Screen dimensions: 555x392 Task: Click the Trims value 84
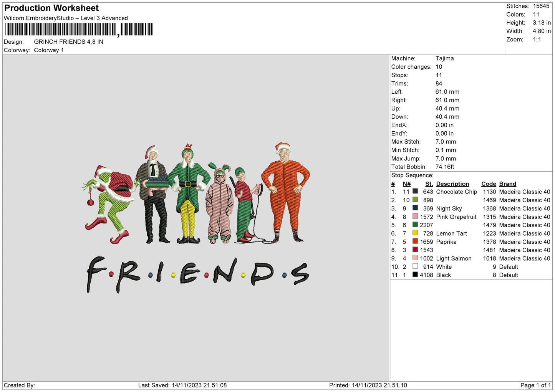click(439, 83)
